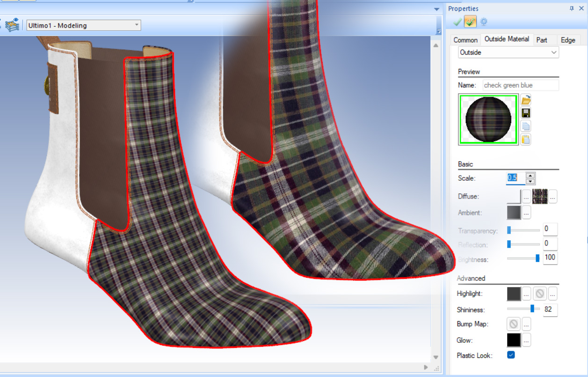Image resolution: width=588 pixels, height=377 pixels.
Task: Copy material using the copy icon
Action: point(526,126)
